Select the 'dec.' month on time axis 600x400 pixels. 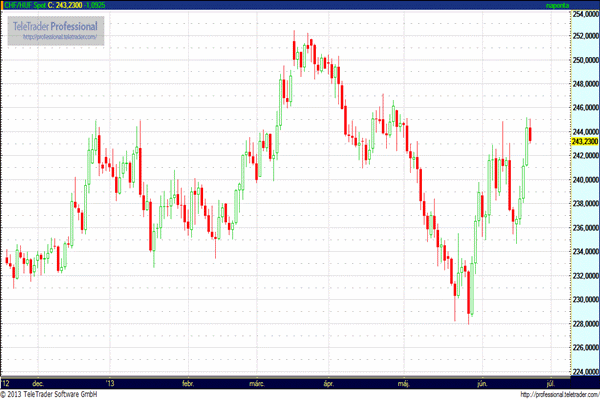[x=38, y=383]
